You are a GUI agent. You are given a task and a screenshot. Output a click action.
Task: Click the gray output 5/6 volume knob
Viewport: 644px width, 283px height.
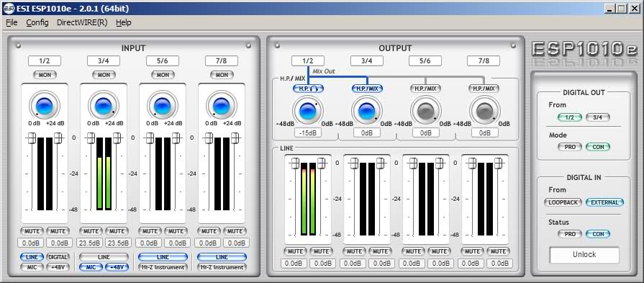point(425,112)
